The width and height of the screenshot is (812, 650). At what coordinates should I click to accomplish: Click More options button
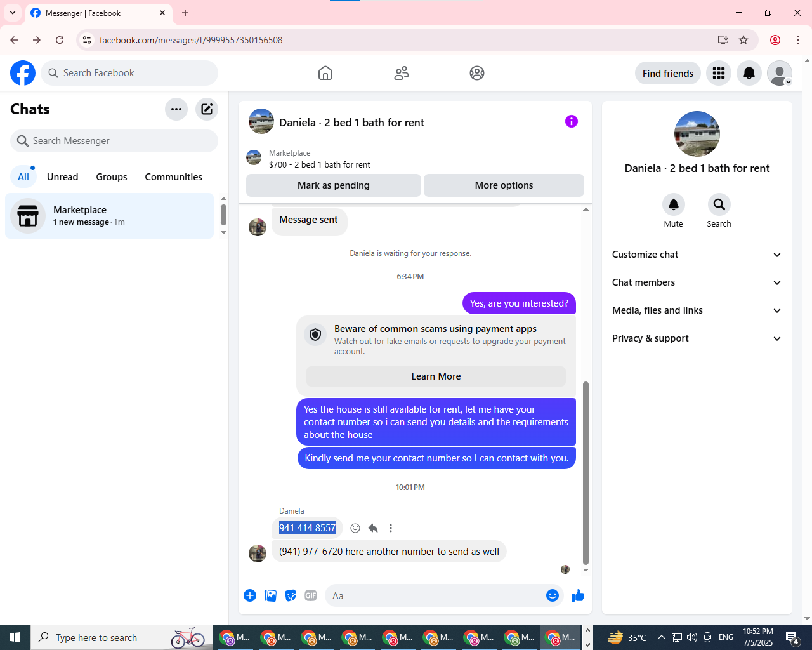[x=504, y=185]
